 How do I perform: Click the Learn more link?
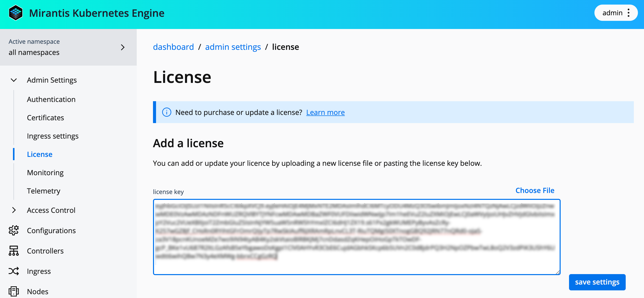pos(325,112)
